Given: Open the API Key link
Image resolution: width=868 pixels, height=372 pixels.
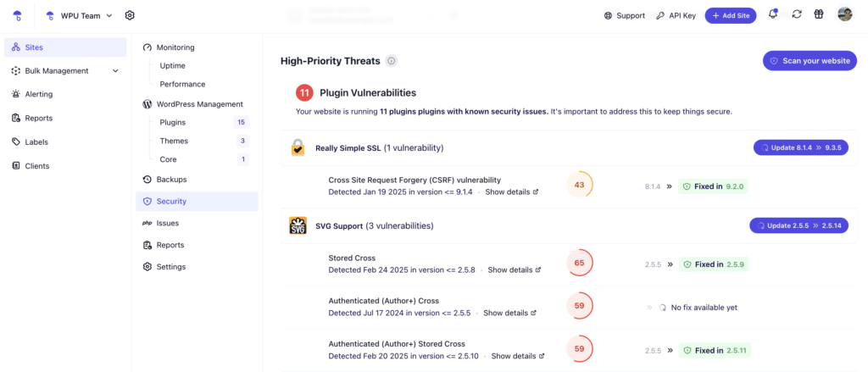Looking at the screenshot, I should (676, 15).
